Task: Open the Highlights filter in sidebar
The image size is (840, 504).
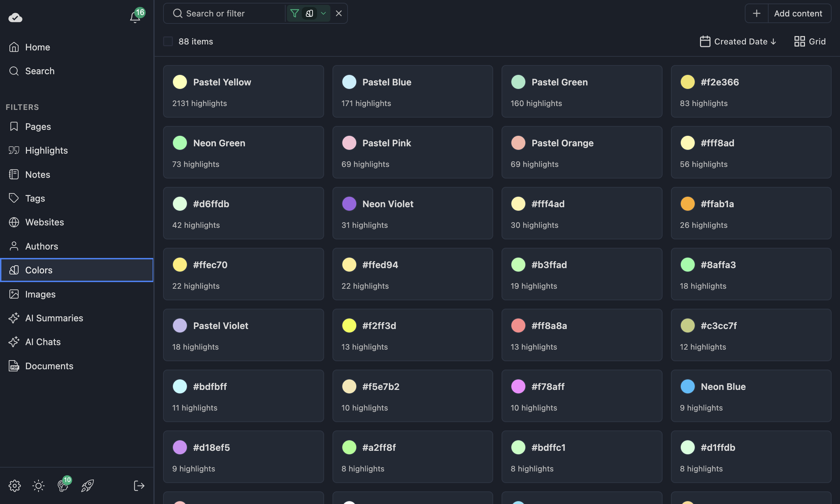Action: click(46, 150)
